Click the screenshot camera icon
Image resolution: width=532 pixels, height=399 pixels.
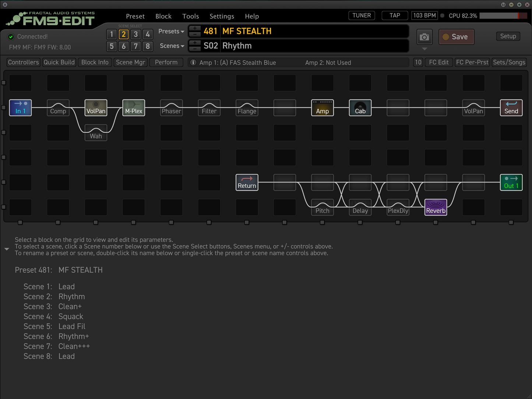click(x=424, y=37)
